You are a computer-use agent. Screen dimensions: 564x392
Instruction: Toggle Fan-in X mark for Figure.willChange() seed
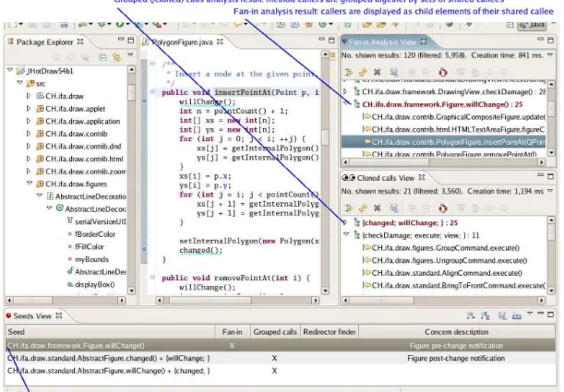point(232,346)
